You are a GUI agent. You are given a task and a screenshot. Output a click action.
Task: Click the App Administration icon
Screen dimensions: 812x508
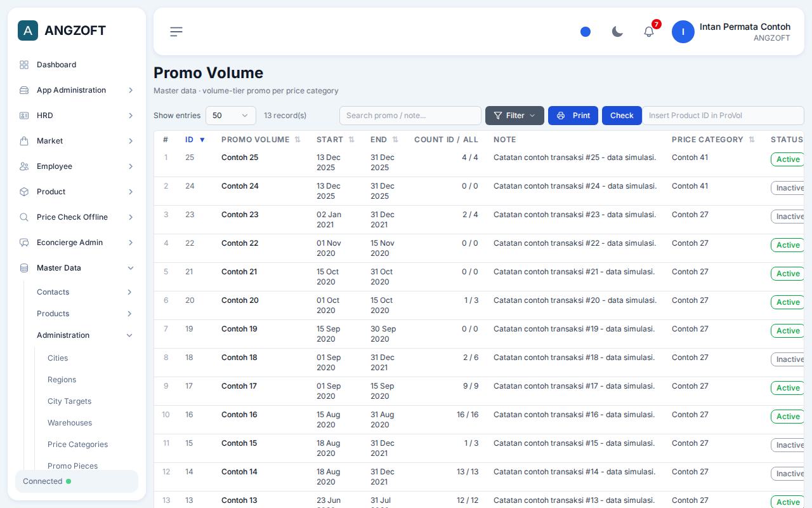[x=24, y=90]
